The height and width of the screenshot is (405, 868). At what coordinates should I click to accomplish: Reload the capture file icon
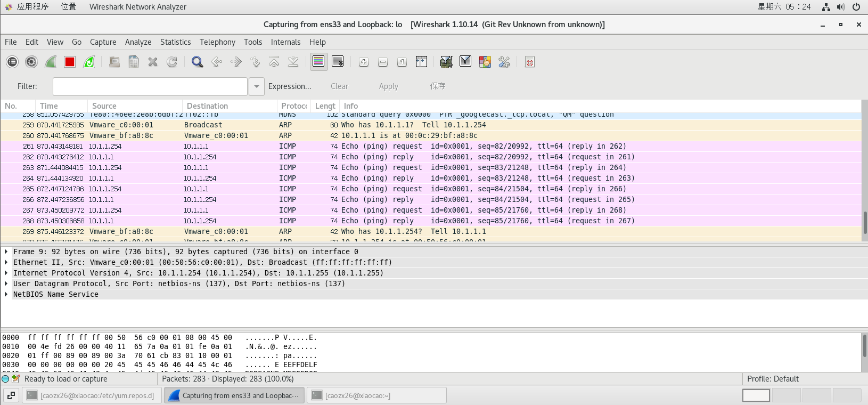click(172, 62)
